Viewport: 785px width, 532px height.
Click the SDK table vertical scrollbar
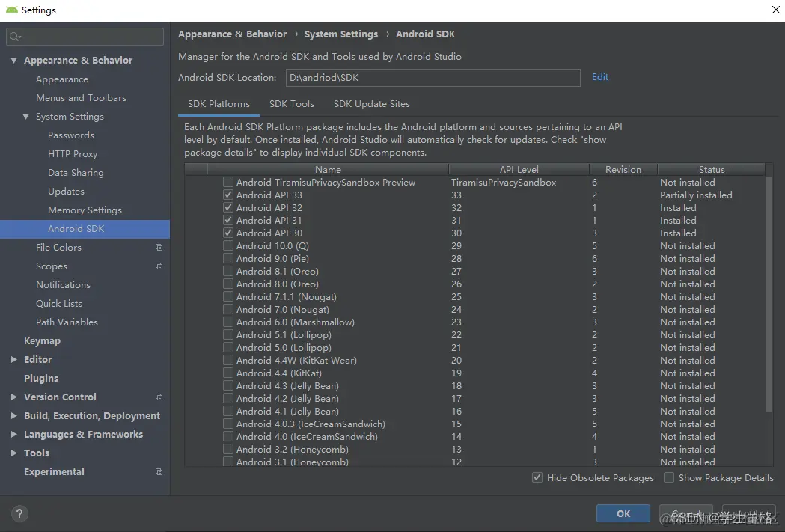769,295
